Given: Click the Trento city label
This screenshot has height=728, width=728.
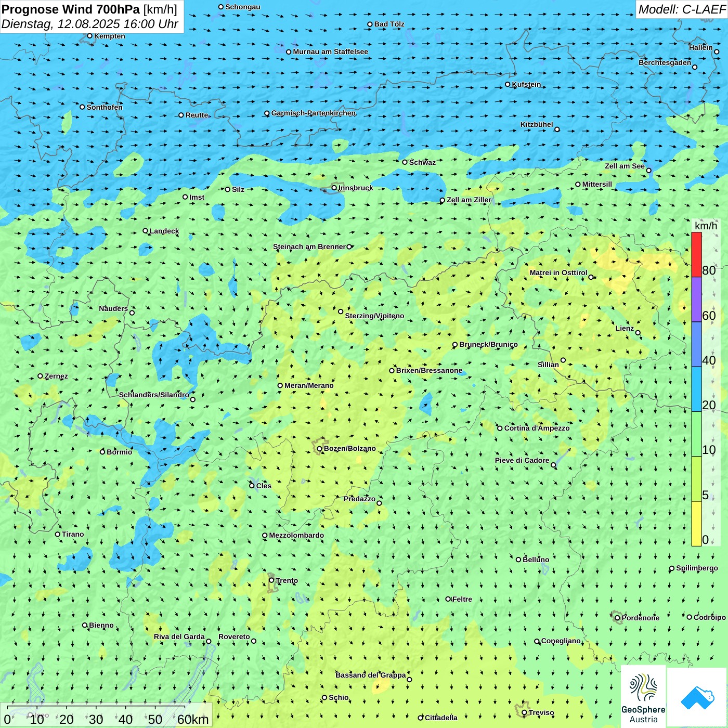Looking at the screenshot, I should (287, 580).
